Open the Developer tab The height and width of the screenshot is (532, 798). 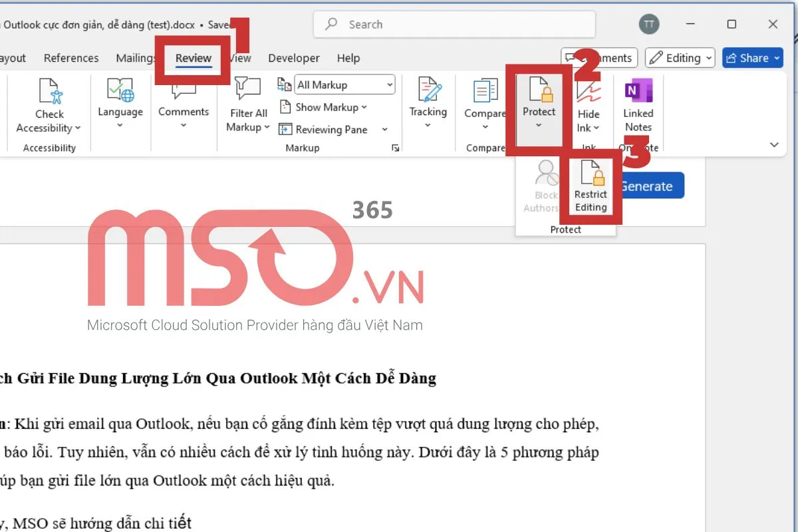pyautogui.click(x=294, y=58)
